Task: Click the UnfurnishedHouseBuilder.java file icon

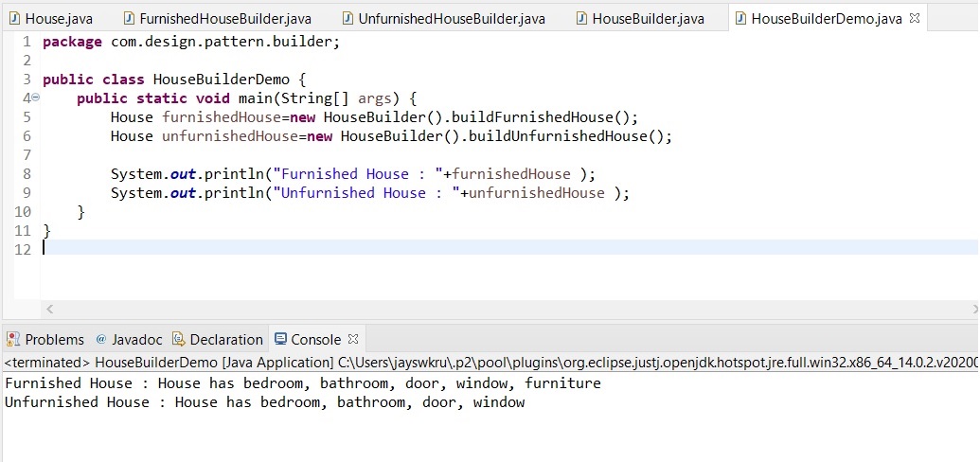Action: click(x=348, y=18)
